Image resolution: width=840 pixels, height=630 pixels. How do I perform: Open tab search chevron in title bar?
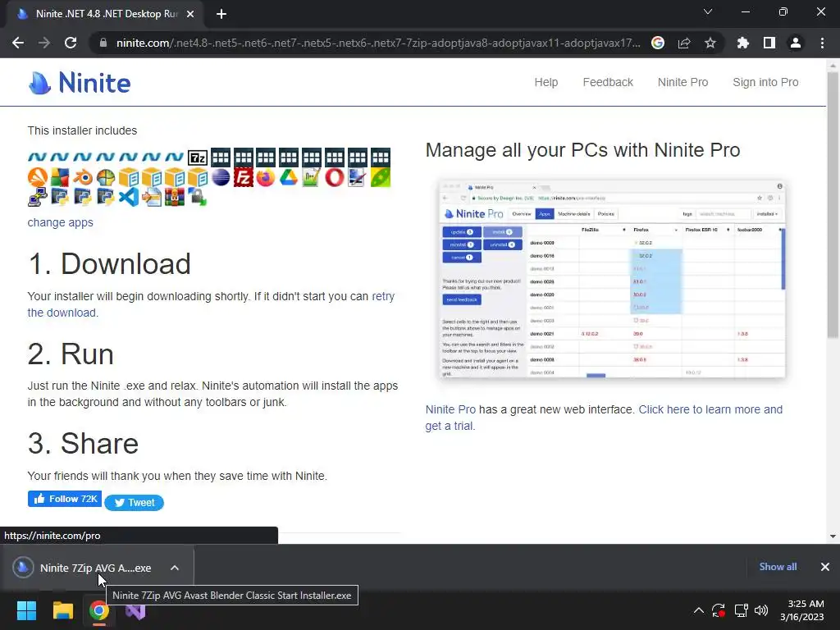(x=708, y=11)
